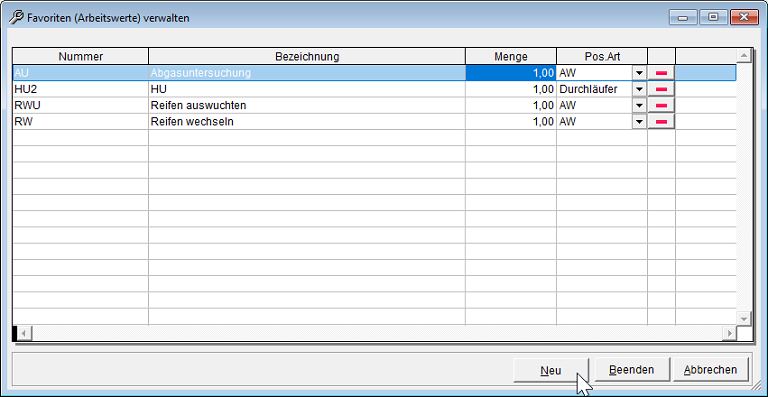Click the wrench icon in title bar
The height and width of the screenshot is (397, 768).
pos(16,18)
